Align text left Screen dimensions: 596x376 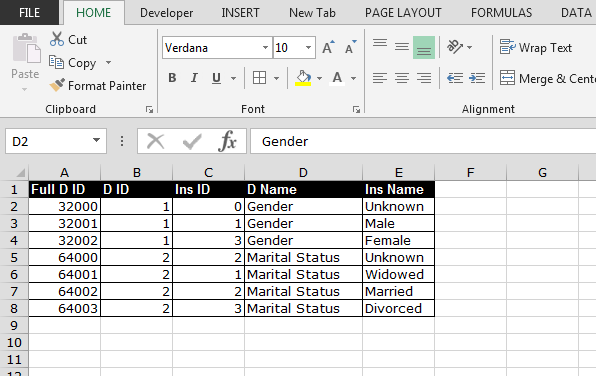click(380, 78)
